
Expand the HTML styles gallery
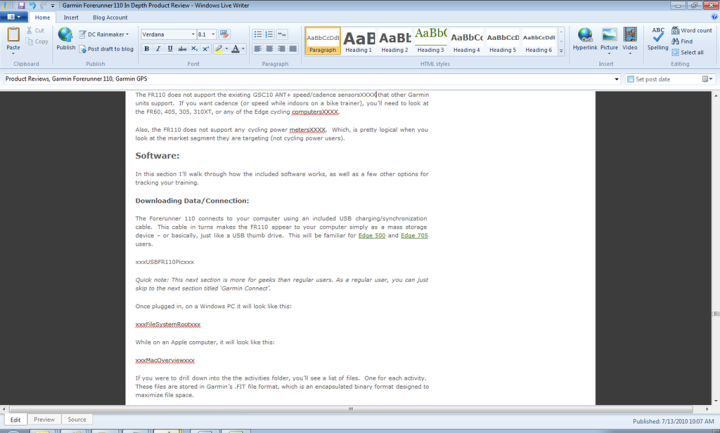[x=561, y=51]
